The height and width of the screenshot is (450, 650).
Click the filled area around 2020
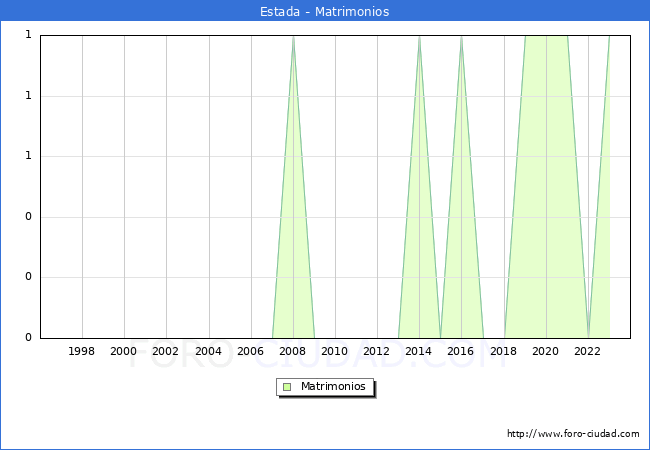coord(546,186)
